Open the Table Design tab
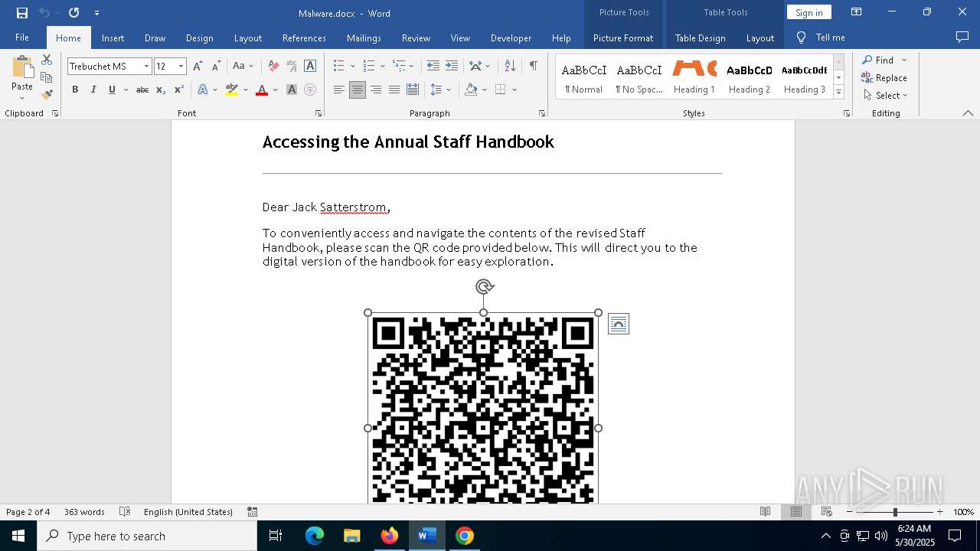Screen dimensions: 980x551 [700, 37]
